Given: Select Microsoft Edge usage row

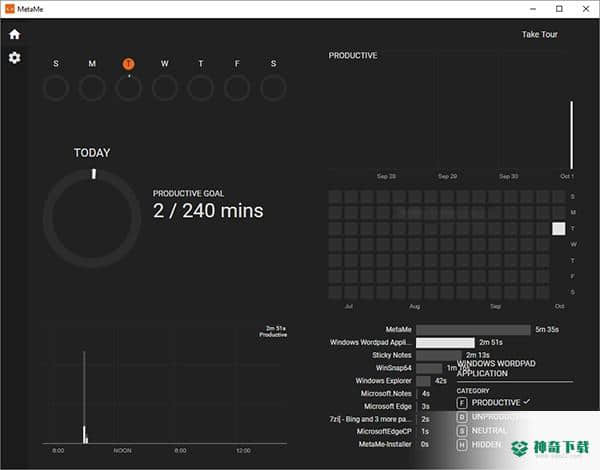Looking at the screenshot, I should tap(397, 406).
